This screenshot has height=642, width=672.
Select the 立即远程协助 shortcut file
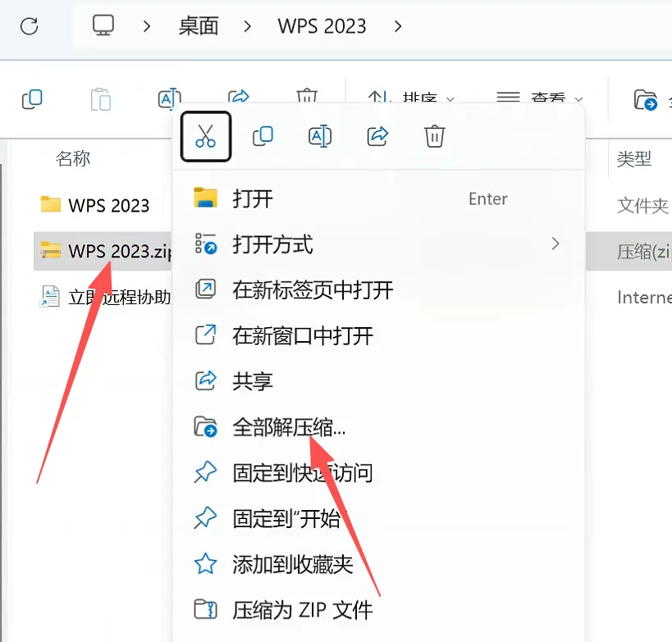103,297
